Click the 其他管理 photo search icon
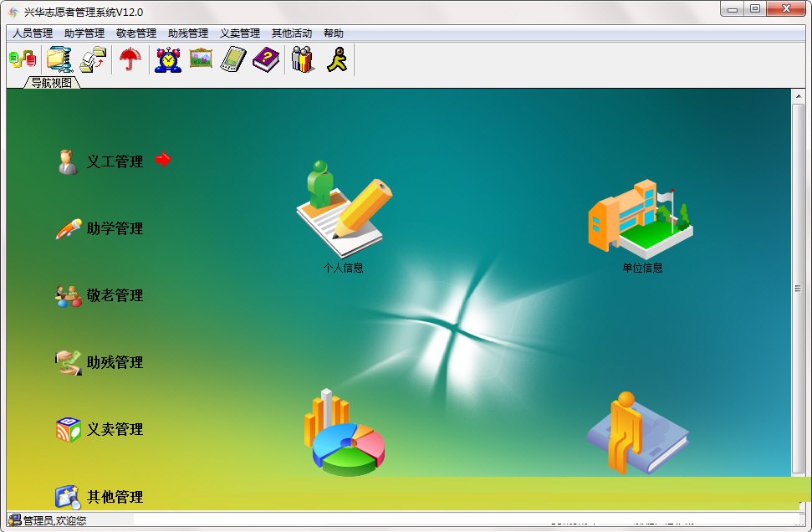The height and width of the screenshot is (532, 812). [68, 498]
